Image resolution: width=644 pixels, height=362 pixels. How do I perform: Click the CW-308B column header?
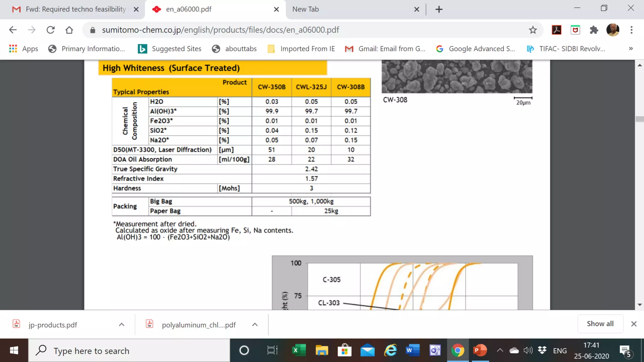pyautogui.click(x=351, y=87)
